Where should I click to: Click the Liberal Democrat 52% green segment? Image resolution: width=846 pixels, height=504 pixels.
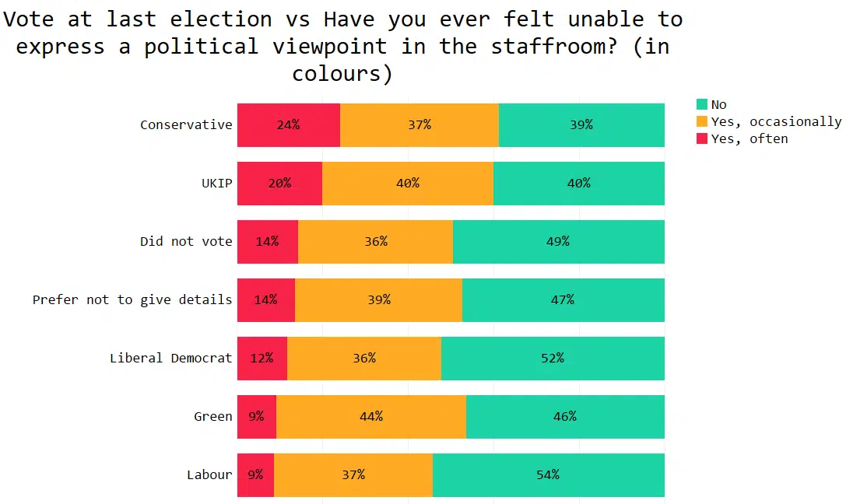pyautogui.click(x=553, y=358)
